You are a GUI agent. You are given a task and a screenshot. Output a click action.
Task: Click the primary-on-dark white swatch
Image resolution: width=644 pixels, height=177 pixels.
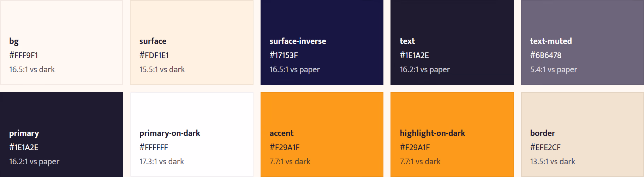click(x=192, y=135)
